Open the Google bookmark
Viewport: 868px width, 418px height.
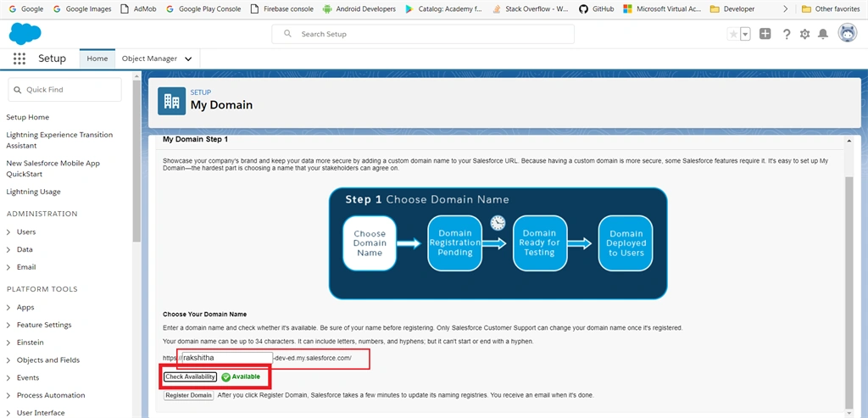click(26, 8)
